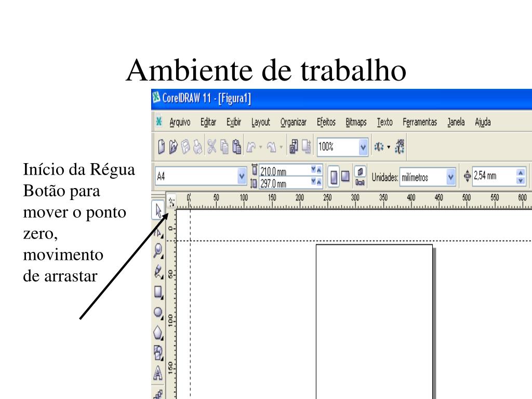Click the Corel online icon

(x=400, y=147)
